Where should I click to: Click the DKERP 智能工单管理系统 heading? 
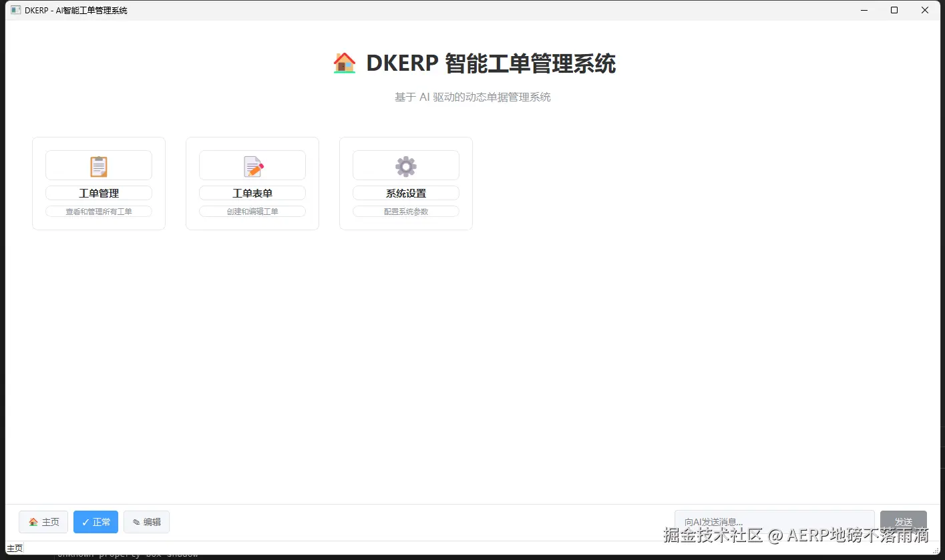coord(491,63)
